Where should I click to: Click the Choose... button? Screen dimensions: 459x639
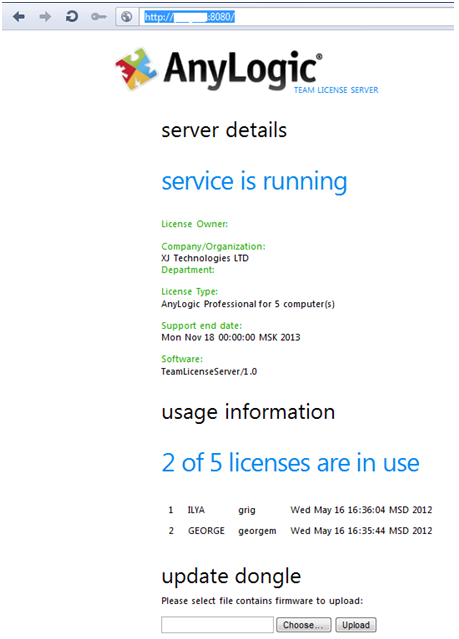304,625
